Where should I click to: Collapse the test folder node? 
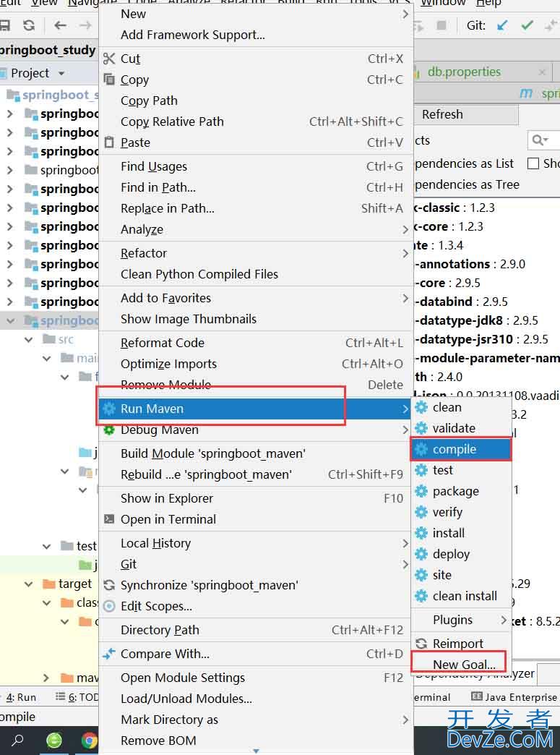click(x=47, y=547)
